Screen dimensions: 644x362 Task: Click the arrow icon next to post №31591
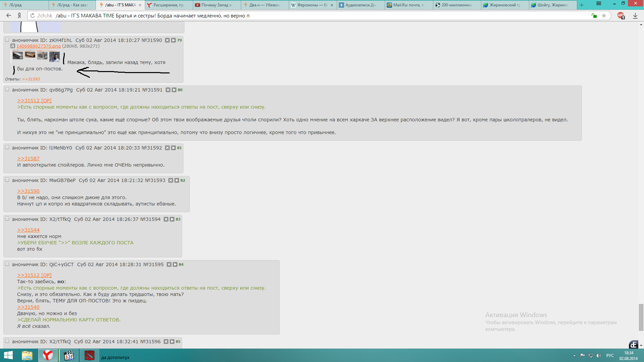coord(174,90)
